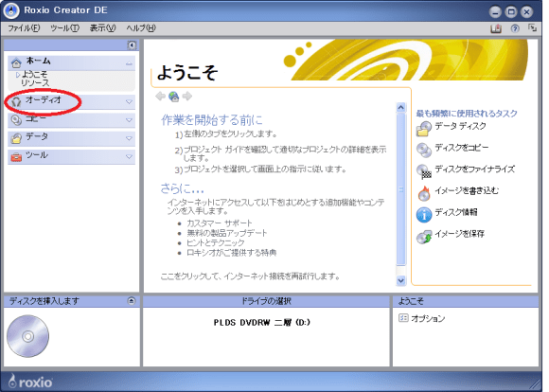Click the retry internet connection text link
Screen dimensions: 549x392
click(250, 276)
